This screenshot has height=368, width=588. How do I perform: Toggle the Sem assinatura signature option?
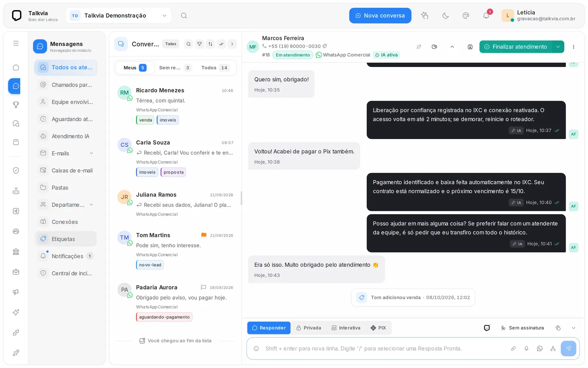click(522, 328)
